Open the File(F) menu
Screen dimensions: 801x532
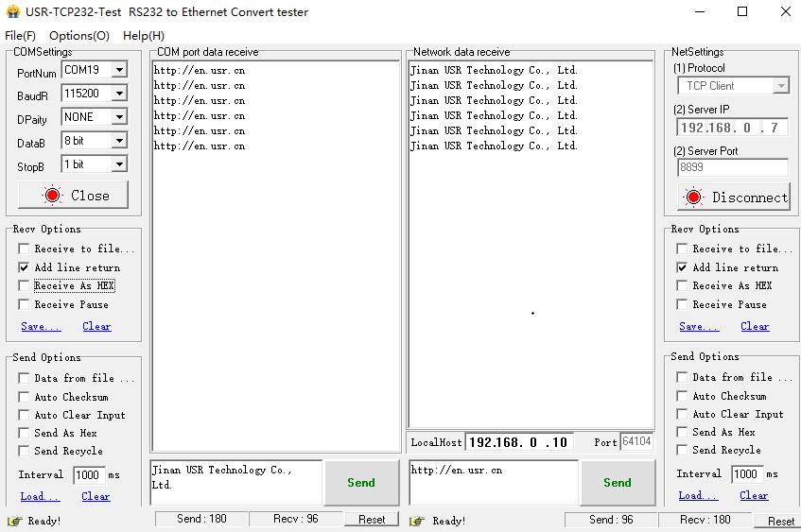click(x=21, y=36)
